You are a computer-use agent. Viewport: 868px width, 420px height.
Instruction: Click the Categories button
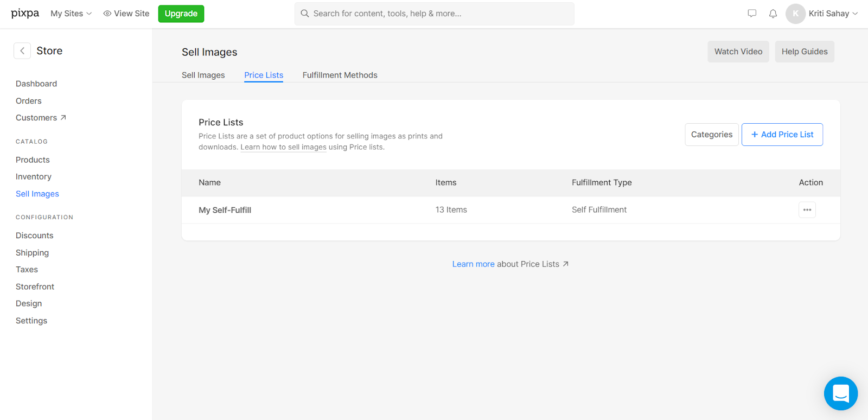711,135
